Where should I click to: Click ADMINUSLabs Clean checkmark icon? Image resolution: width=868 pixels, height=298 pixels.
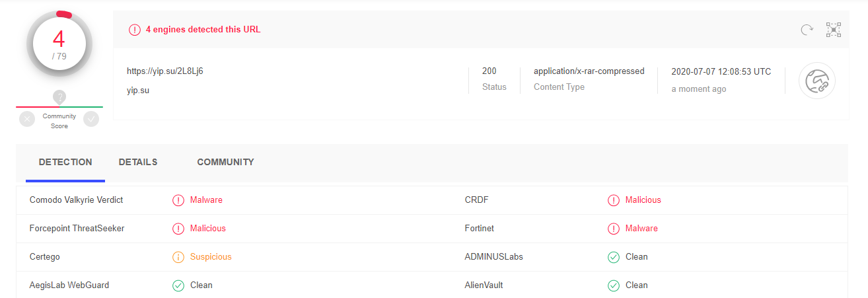[x=614, y=257]
